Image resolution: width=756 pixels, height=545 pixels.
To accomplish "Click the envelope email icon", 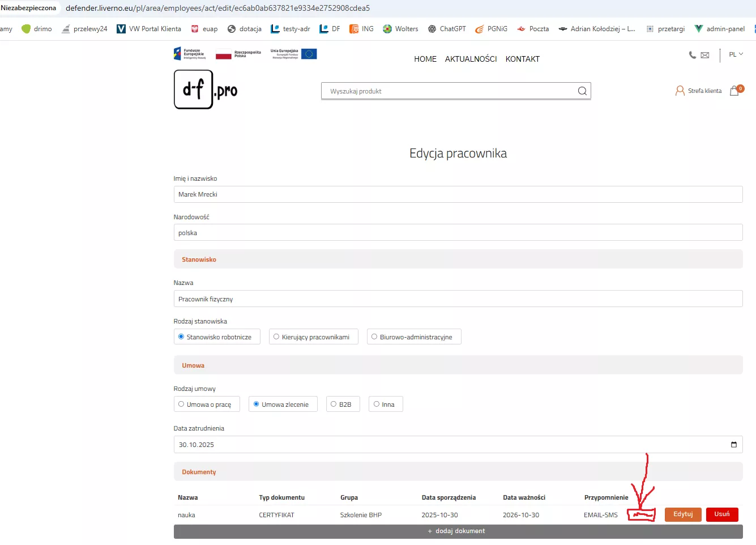I will pyautogui.click(x=705, y=55).
